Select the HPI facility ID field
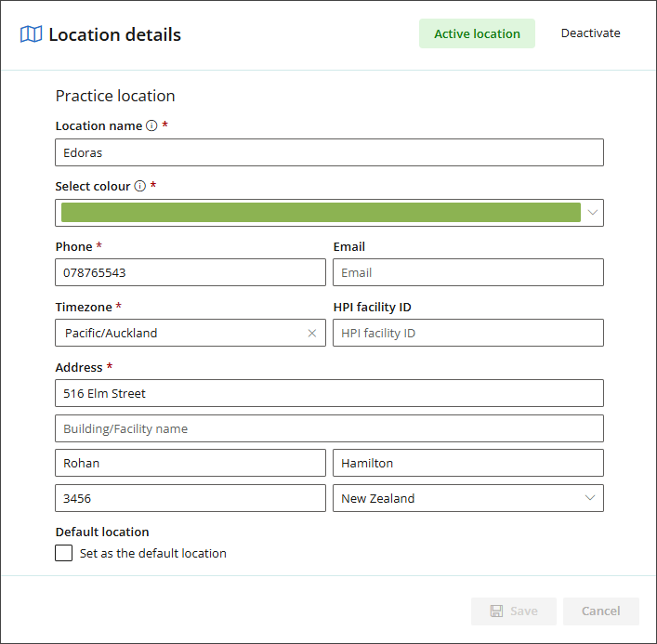This screenshot has width=657, height=644. (468, 333)
